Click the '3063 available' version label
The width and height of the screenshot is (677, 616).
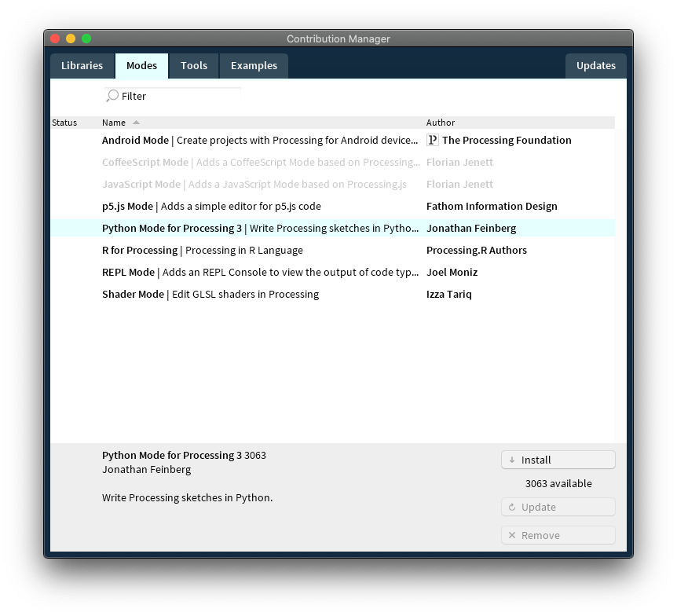558,484
